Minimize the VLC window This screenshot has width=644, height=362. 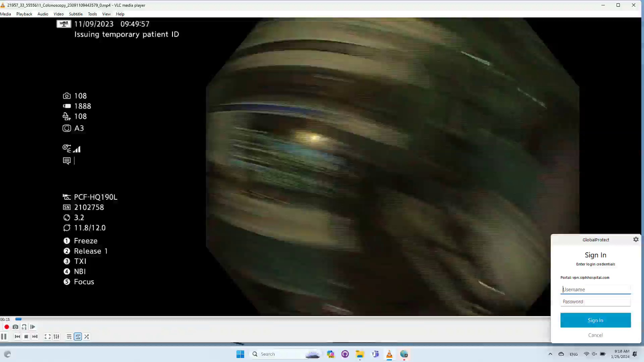point(603,5)
